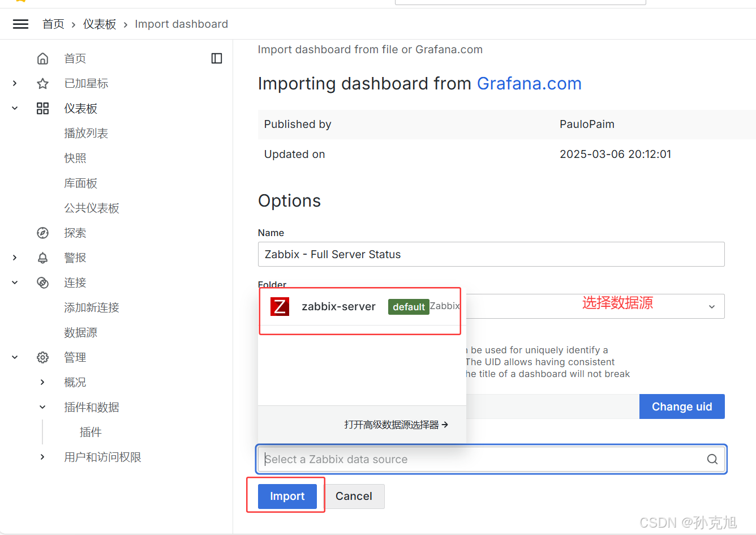Click the home icon in sidebar
Image resolution: width=756 pixels, height=535 pixels.
point(42,58)
